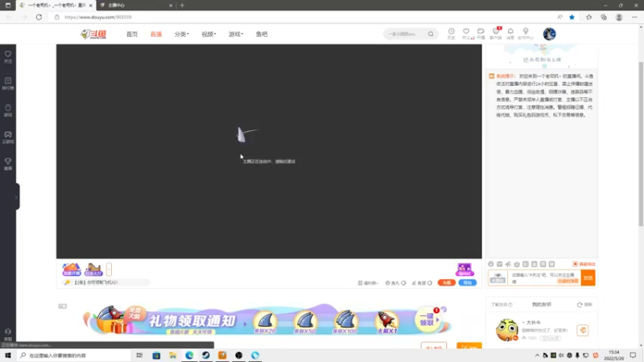Select the 鱼翅X20 gift on banner

click(265, 321)
